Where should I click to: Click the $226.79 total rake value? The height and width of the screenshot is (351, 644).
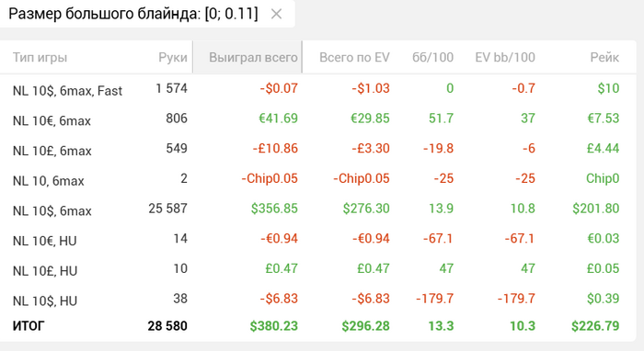(595, 326)
